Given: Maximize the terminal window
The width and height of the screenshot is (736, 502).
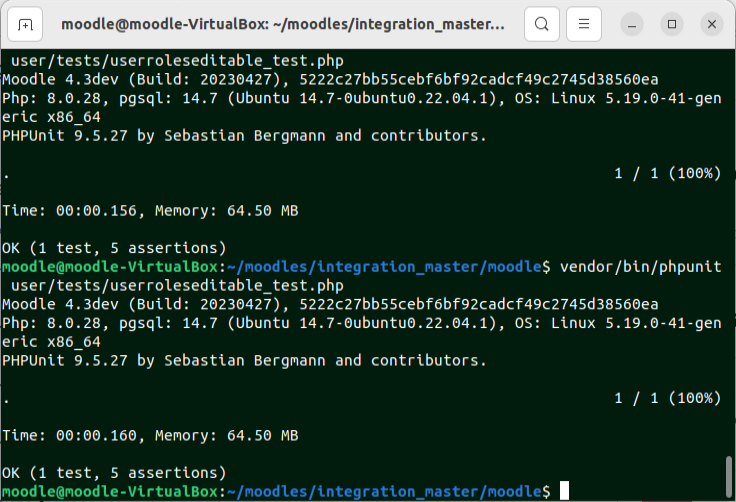Looking at the screenshot, I should pyautogui.click(x=672, y=24).
